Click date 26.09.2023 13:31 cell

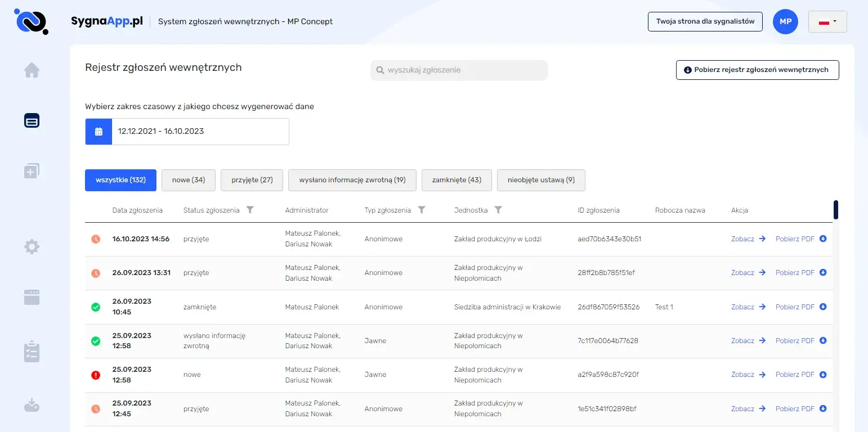tap(141, 273)
